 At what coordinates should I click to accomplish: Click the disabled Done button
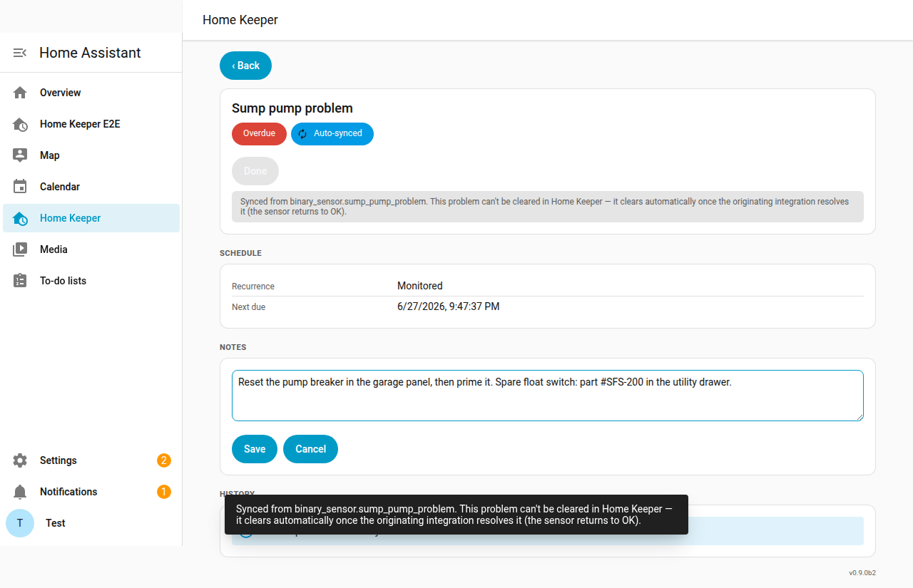(x=255, y=171)
